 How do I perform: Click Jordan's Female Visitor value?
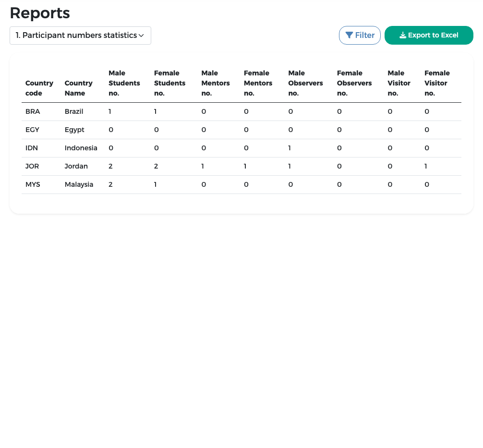[x=426, y=166]
